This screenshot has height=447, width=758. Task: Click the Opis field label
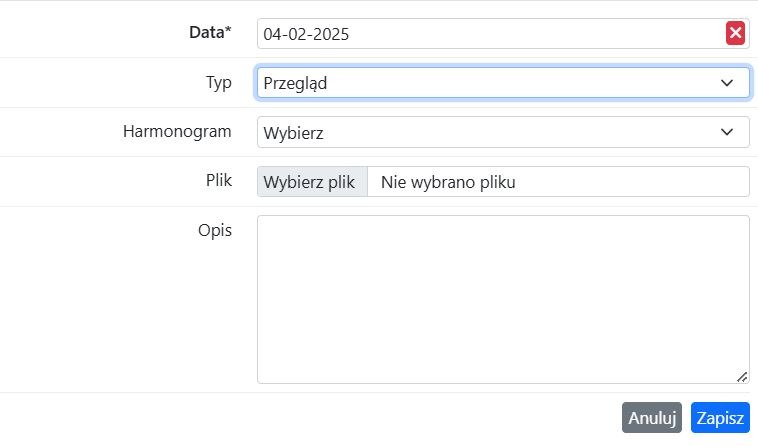pyautogui.click(x=215, y=231)
